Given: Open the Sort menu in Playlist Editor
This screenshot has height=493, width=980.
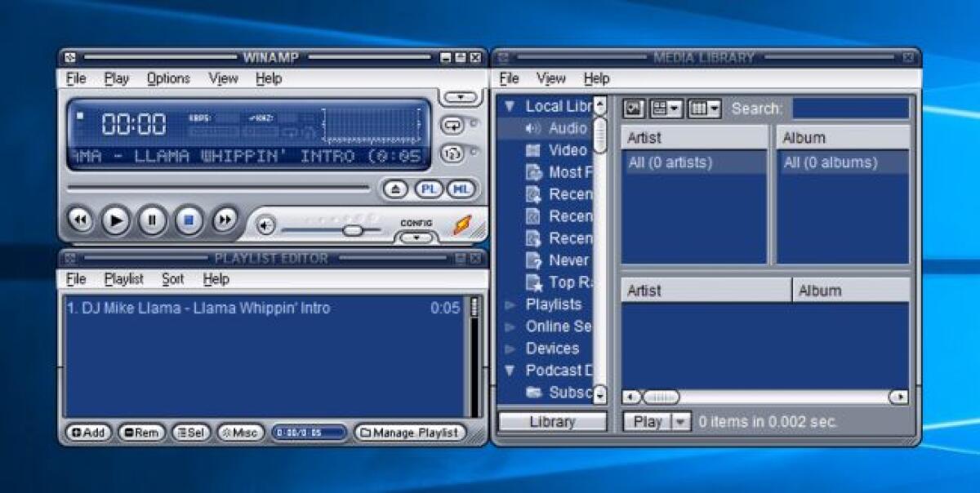Looking at the screenshot, I should [172, 278].
